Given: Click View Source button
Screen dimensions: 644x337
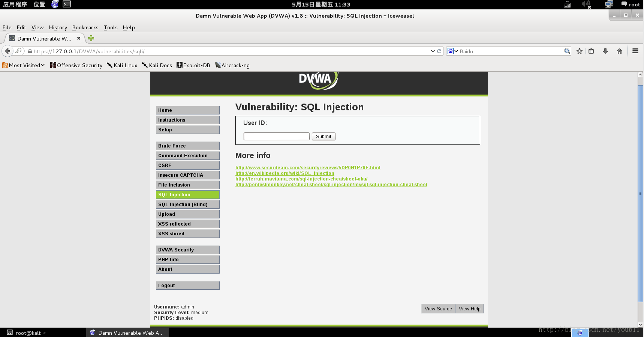Looking at the screenshot, I should pyautogui.click(x=438, y=309).
